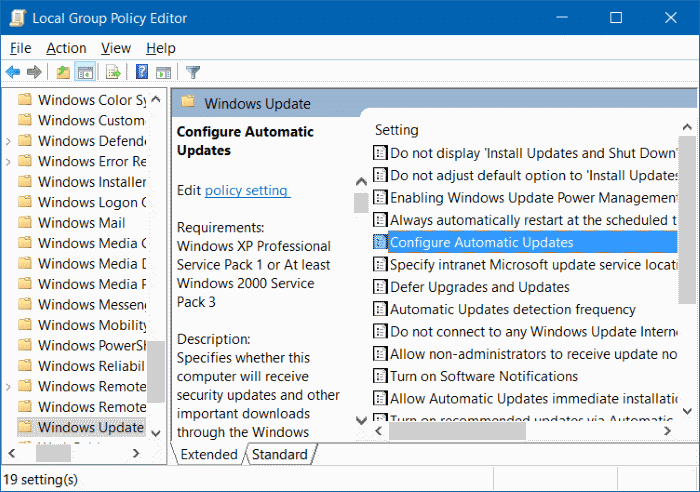Click the Forward arrow toolbar icon
700x492 pixels.
click(34, 72)
